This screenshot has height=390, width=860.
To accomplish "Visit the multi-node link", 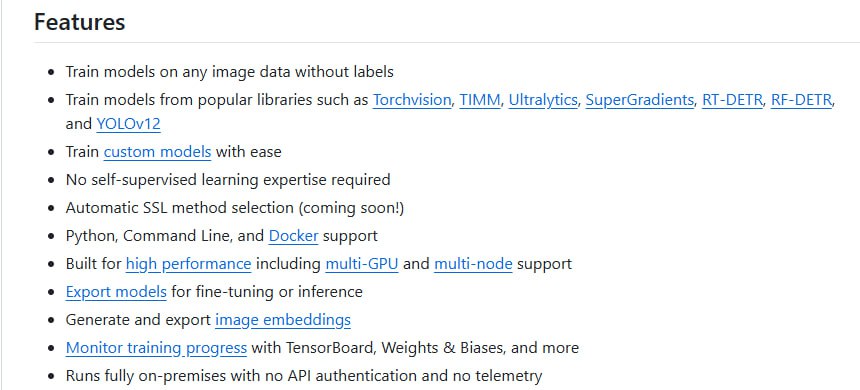I will pyautogui.click(x=473, y=264).
